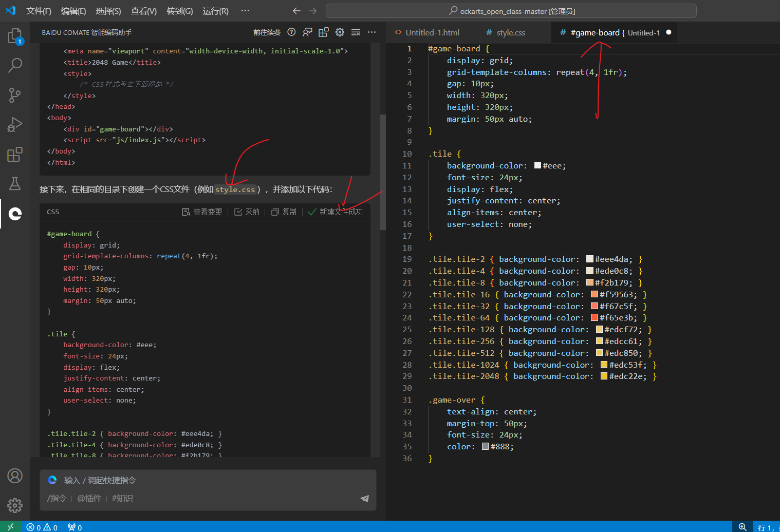The height and width of the screenshot is (532, 780).
Task: Open errors count in status bar
Action: 34,527
